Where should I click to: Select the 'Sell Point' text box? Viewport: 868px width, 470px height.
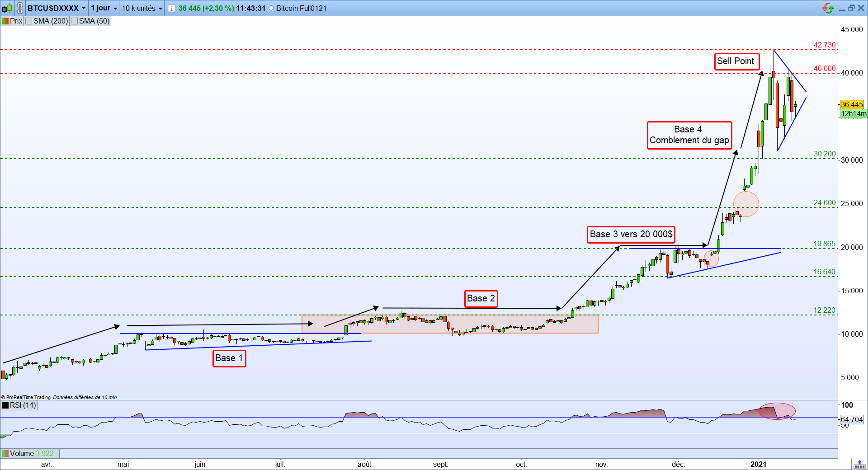click(737, 61)
